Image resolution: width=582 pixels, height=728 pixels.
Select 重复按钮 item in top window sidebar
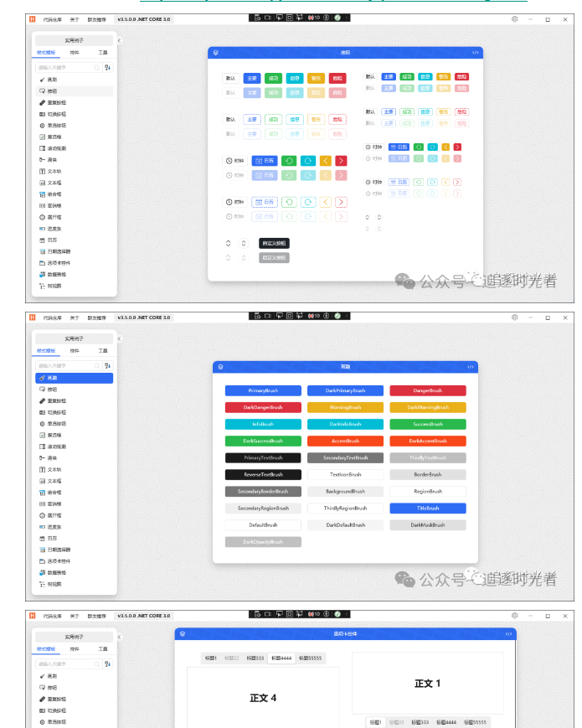pos(75,102)
